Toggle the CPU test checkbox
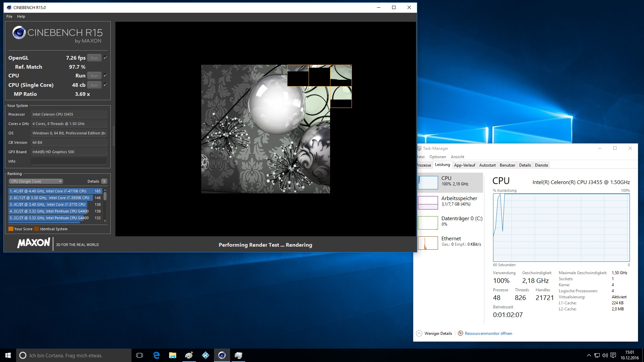644x362 pixels. pyautogui.click(x=105, y=75)
